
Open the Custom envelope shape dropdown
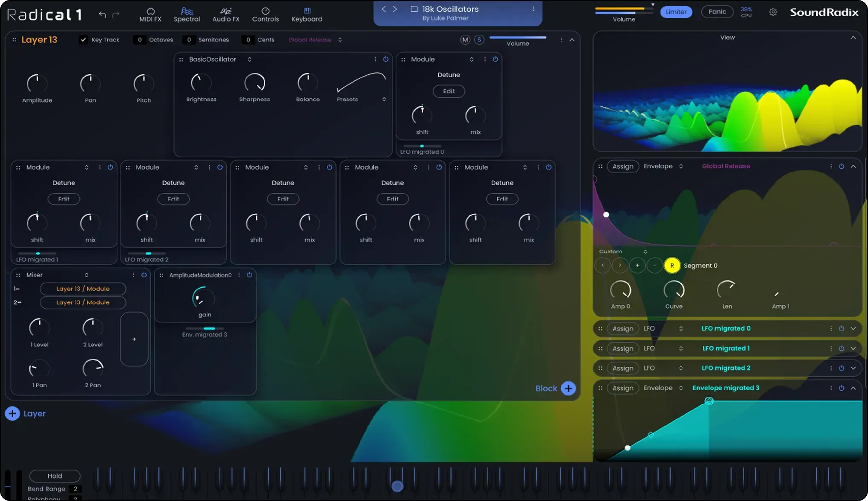click(645, 251)
